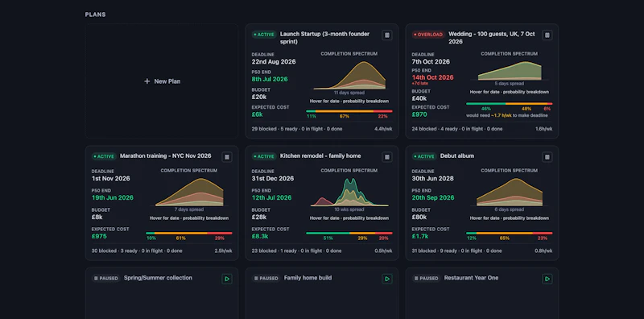Click the £6k expected cost
The height and width of the screenshot is (319, 644).
[x=257, y=114]
